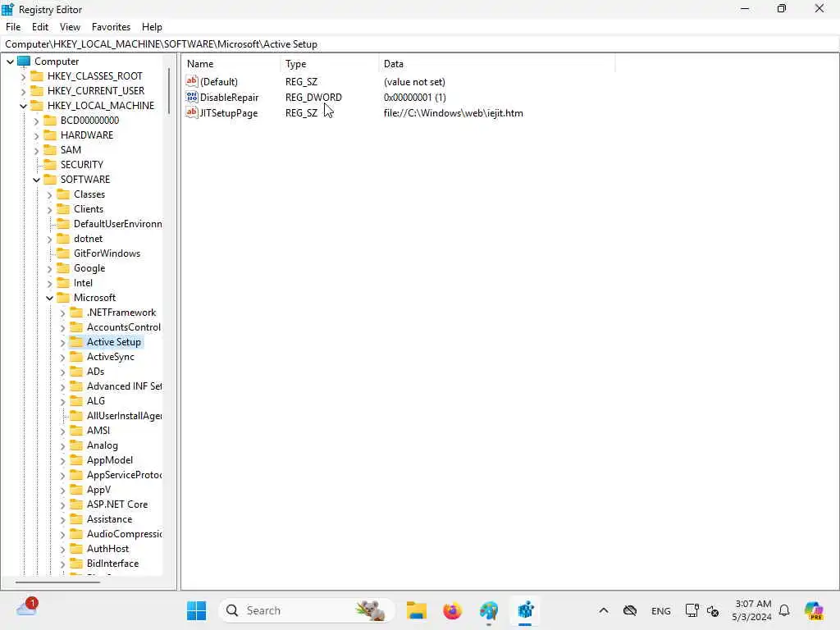Select the Computer icon in tree
Image resolution: width=840 pixels, height=630 pixels.
click(24, 61)
